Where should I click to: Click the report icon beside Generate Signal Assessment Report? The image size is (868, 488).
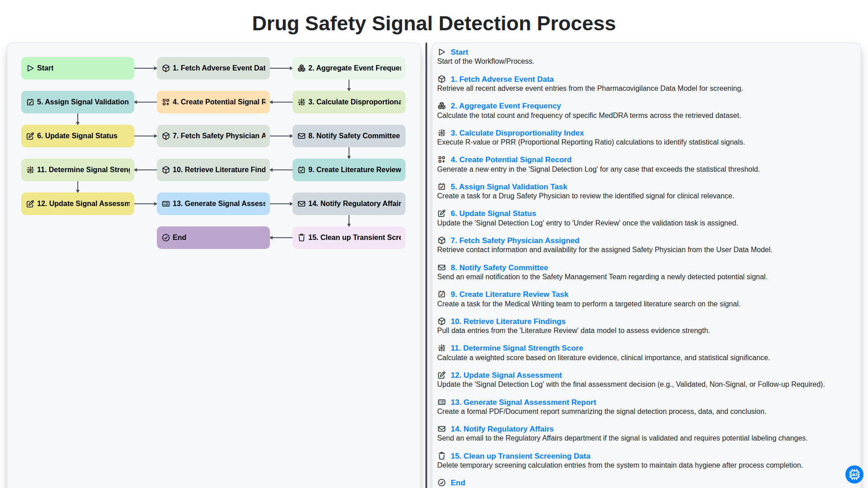click(x=442, y=402)
